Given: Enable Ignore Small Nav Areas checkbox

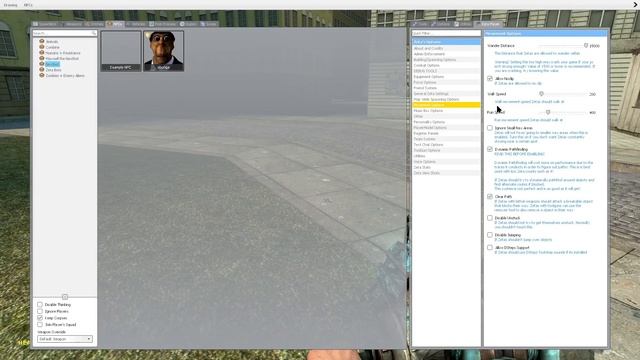Looking at the screenshot, I should (x=490, y=128).
